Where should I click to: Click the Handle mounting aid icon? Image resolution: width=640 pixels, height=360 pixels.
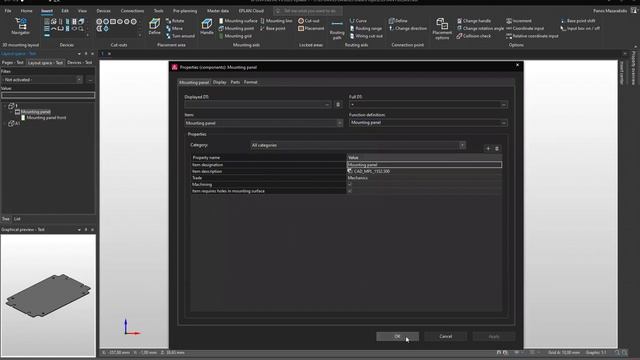pos(207,26)
